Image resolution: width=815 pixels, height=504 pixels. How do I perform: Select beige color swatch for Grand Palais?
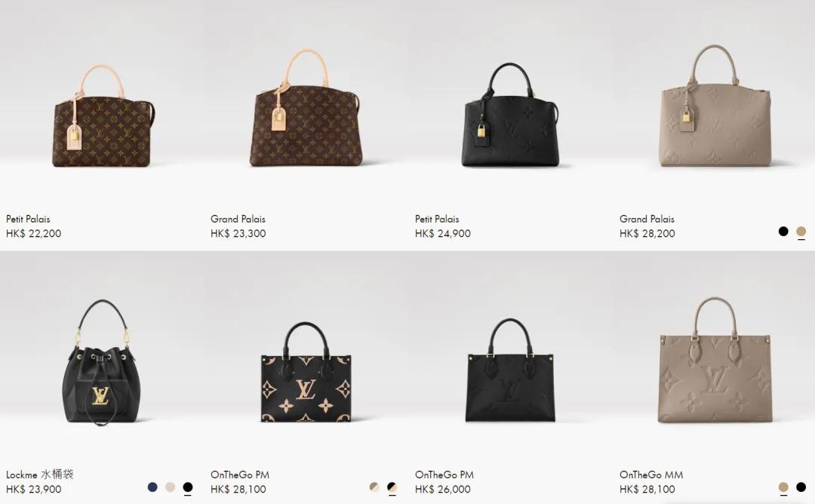click(801, 231)
